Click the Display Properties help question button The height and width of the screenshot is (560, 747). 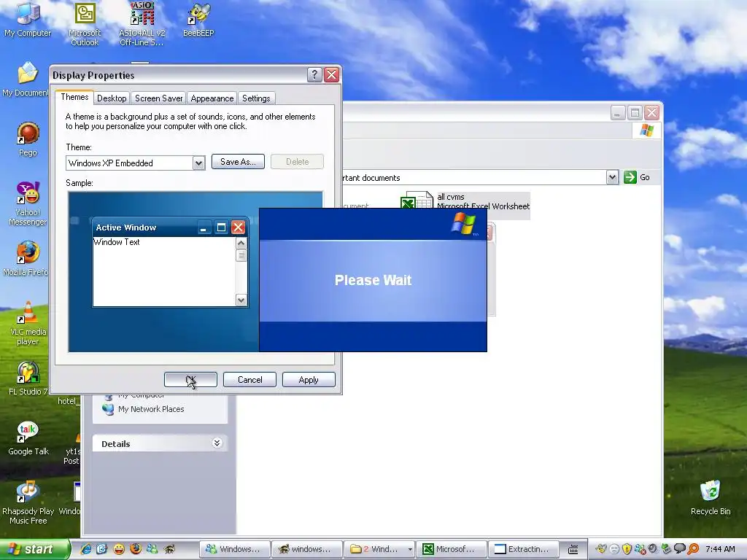(x=314, y=75)
